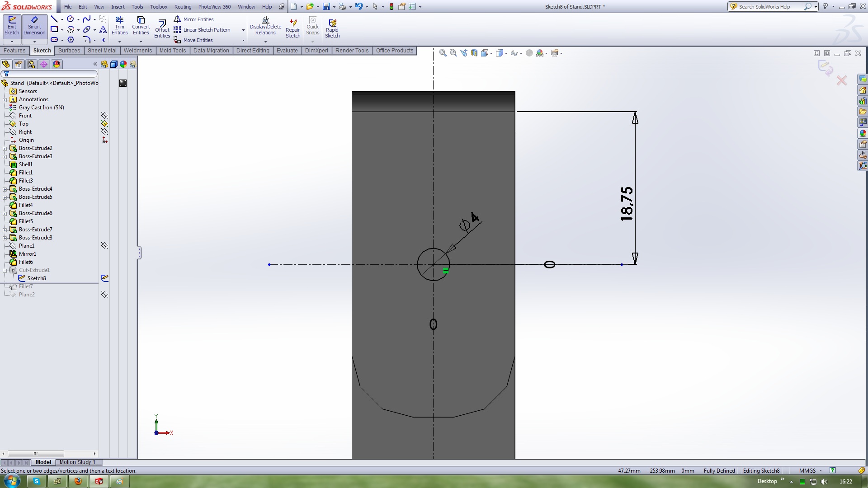Toggle the Hide/Show column in display pane
Screen dimensions: 868x488
(x=104, y=64)
